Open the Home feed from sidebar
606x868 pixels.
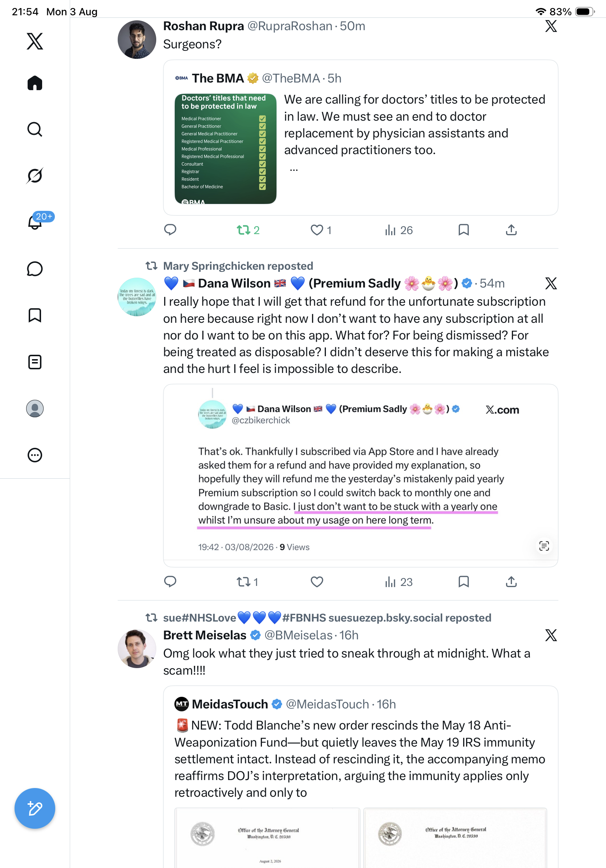pyautogui.click(x=35, y=83)
